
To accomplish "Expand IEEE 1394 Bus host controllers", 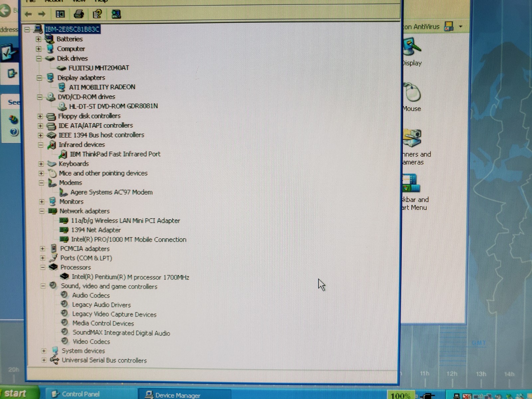I will (x=40, y=135).
